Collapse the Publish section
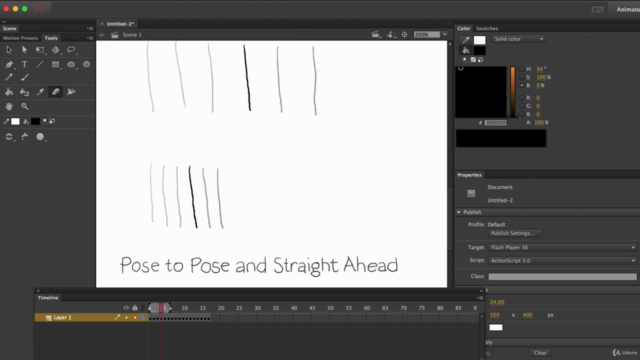 459,212
